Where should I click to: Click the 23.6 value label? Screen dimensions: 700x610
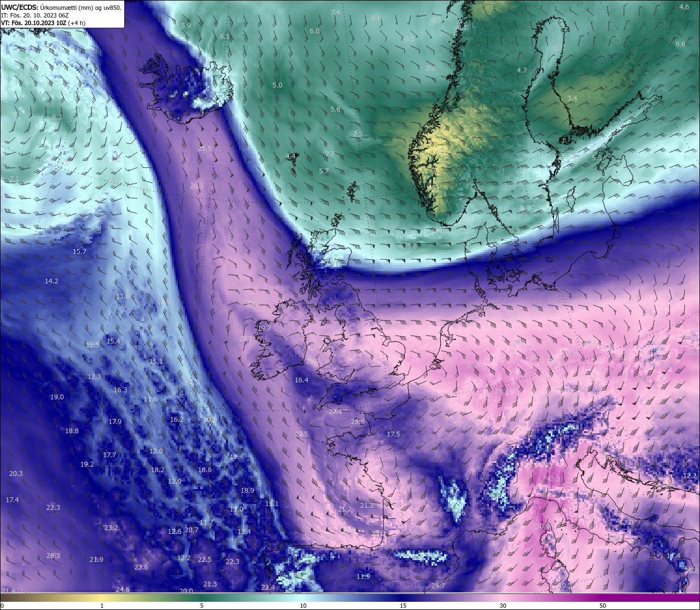[x=141, y=567]
